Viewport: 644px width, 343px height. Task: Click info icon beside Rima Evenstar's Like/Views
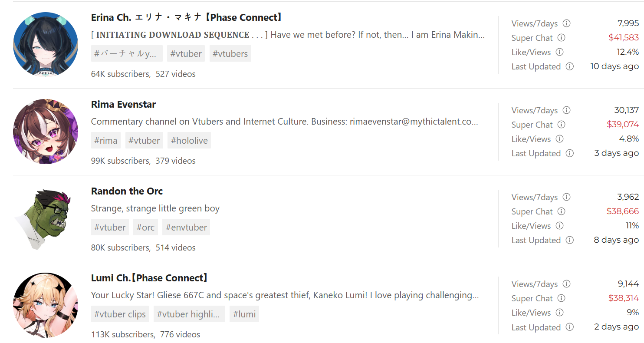coord(560,139)
